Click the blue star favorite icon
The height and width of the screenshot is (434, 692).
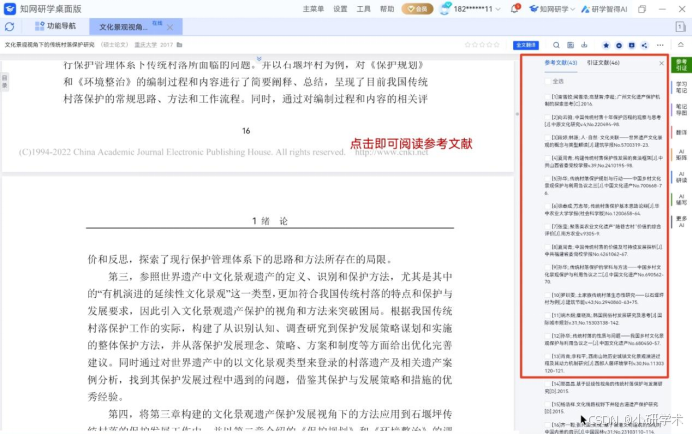pyautogui.click(x=606, y=45)
